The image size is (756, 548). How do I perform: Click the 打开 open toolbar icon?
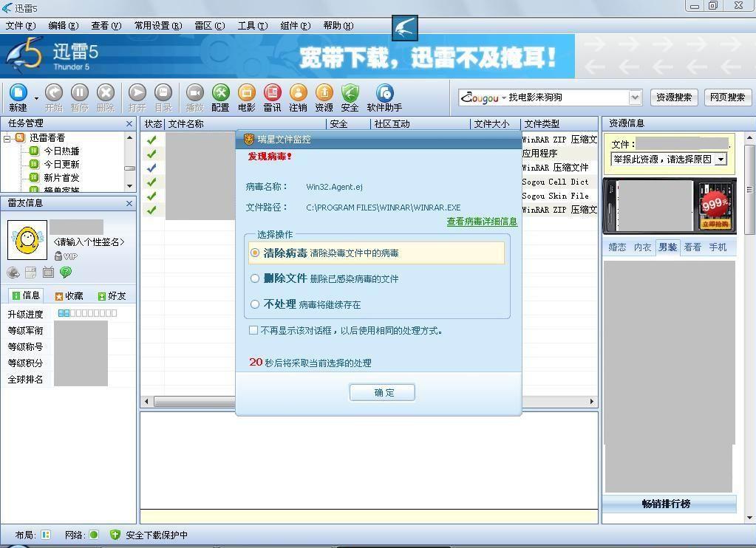click(x=137, y=92)
